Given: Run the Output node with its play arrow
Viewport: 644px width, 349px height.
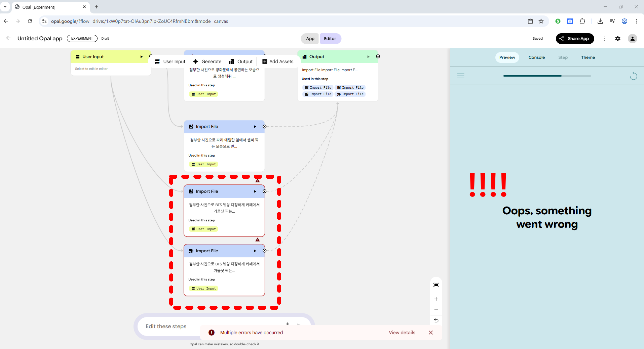Looking at the screenshot, I should [369, 57].
